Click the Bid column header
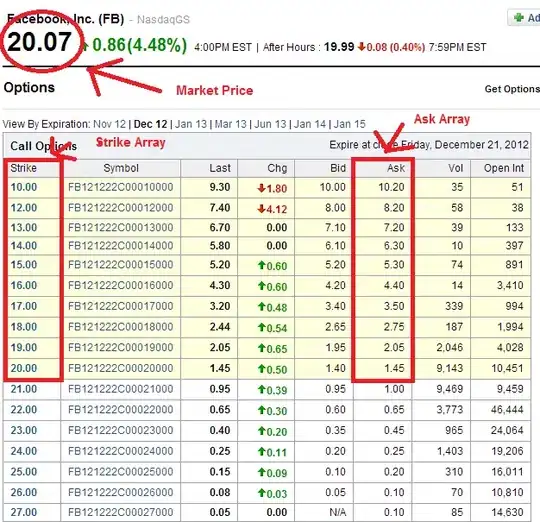The image size is (540, 522). [x=338, y=168]
